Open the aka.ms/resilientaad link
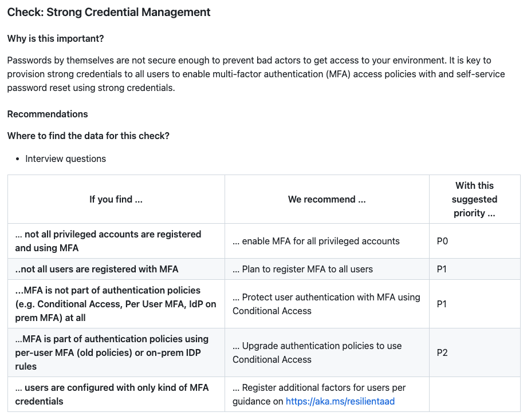Screen dimensions: 531x420 (x=340, y=401)
